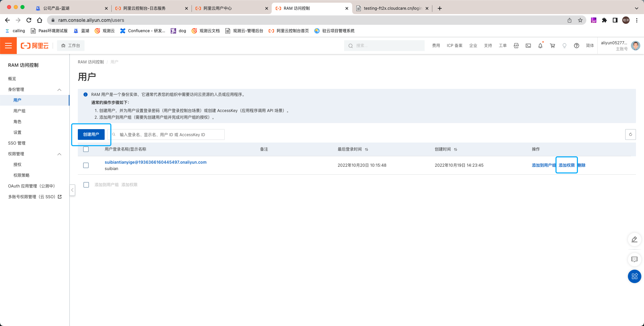644x326 pixels.
Task: Switch language via 简体 in header
Action: coord(590,46)
